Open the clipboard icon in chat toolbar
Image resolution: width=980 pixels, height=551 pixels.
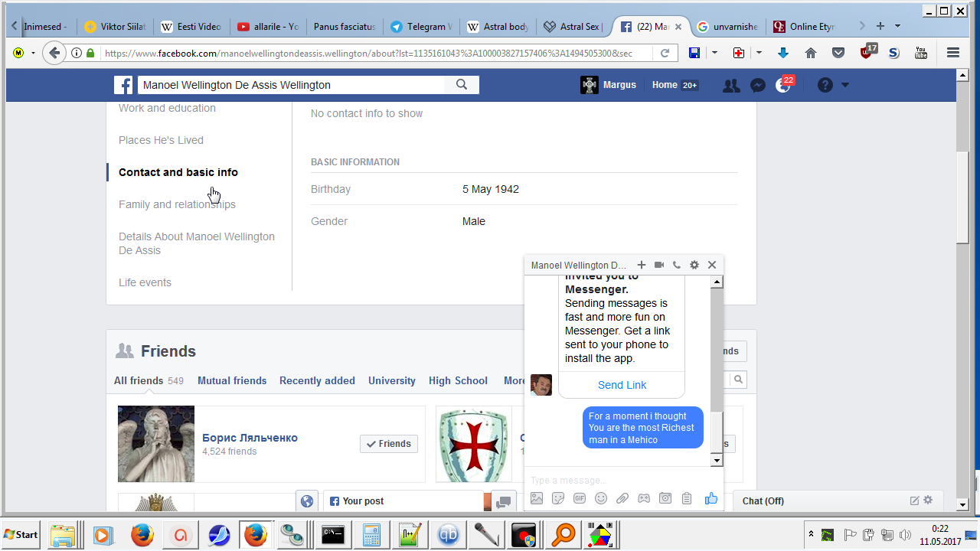(x=687, y=498)
